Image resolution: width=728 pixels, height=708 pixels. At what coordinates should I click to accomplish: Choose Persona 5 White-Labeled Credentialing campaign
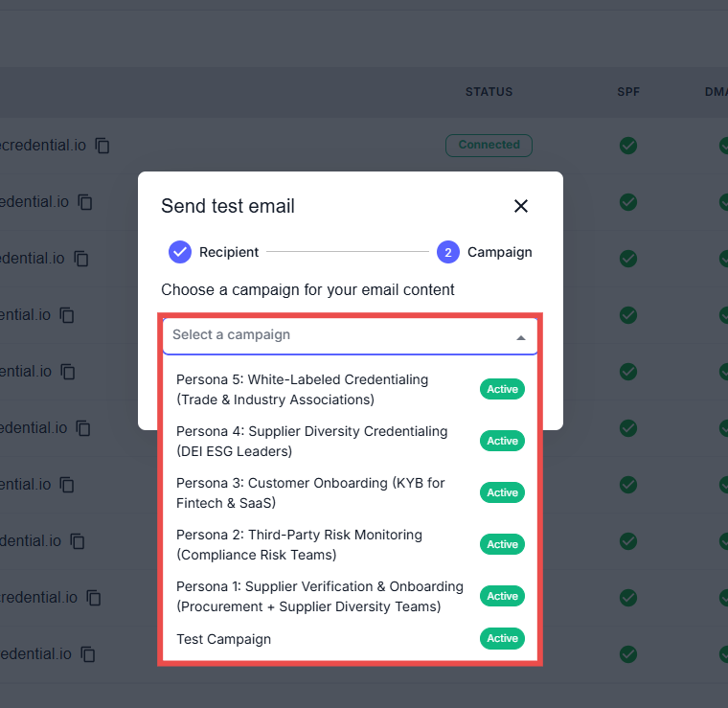pos(316,389)
